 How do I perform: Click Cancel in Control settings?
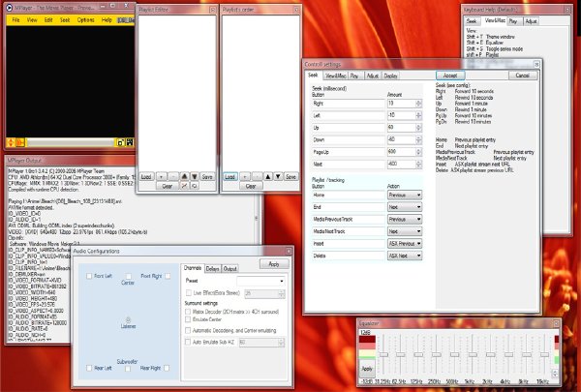pyautogui.click(x=523, y=75)
